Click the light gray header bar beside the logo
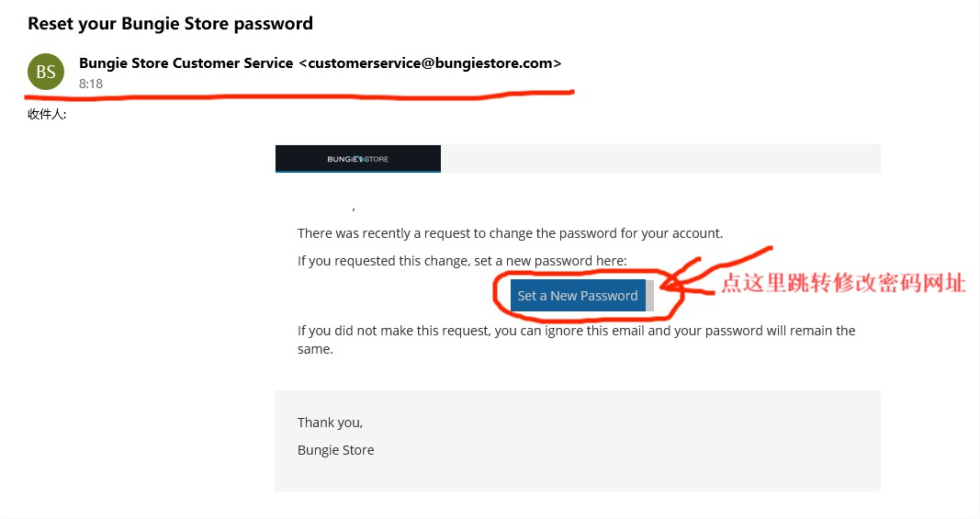 click(660, 159)
